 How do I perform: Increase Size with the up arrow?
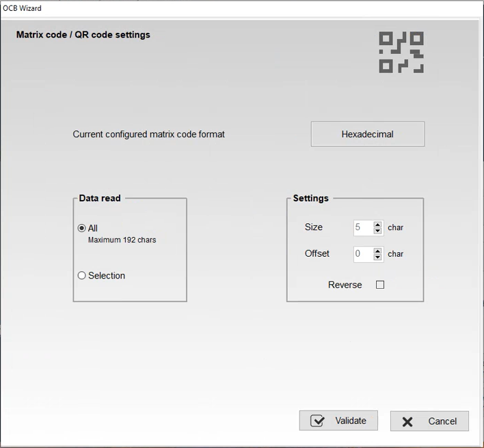pos(378,224)
